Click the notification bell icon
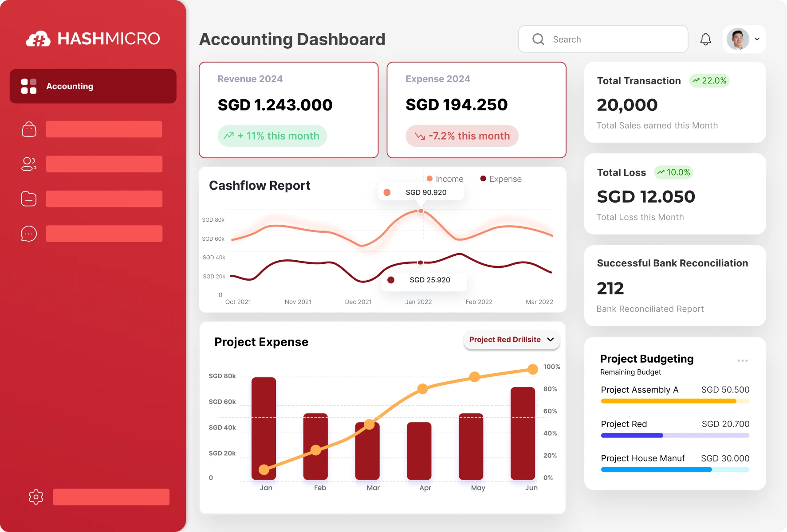This screenshot has height=532, width=787. 705,39
